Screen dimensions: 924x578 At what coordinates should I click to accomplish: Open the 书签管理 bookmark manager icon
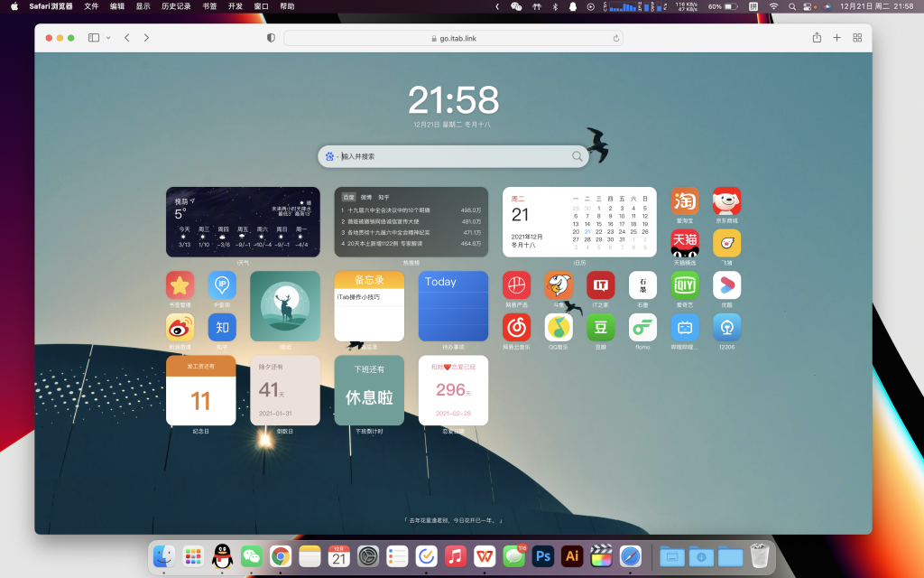click(x=180, y=285)
